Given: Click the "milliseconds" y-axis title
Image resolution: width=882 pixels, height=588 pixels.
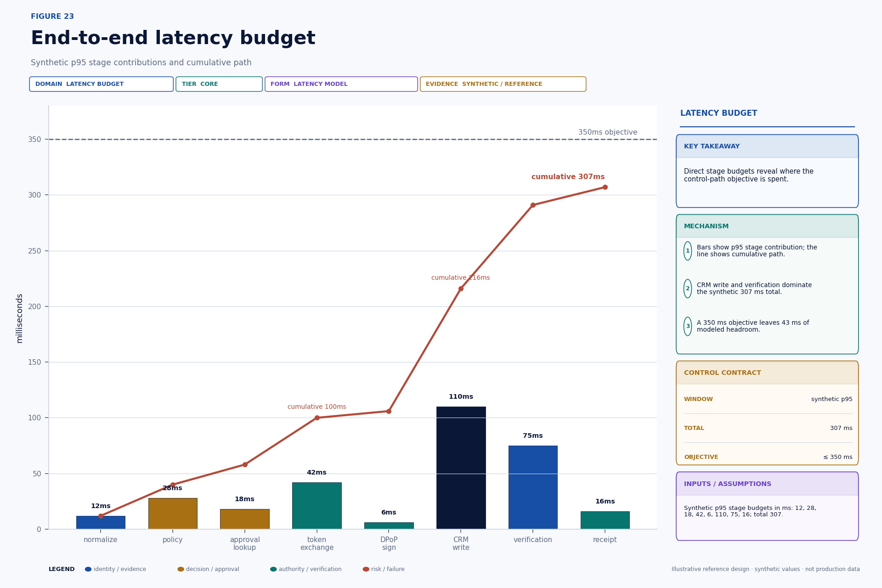Looking at the screenshot, I should point(19,318).
